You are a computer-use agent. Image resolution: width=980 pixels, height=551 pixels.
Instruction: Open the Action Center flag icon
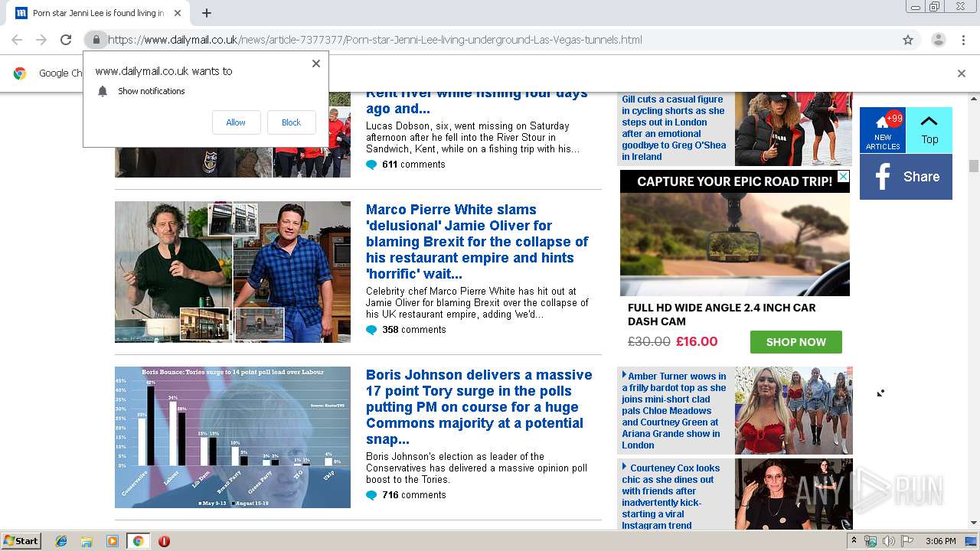(907, 541)
